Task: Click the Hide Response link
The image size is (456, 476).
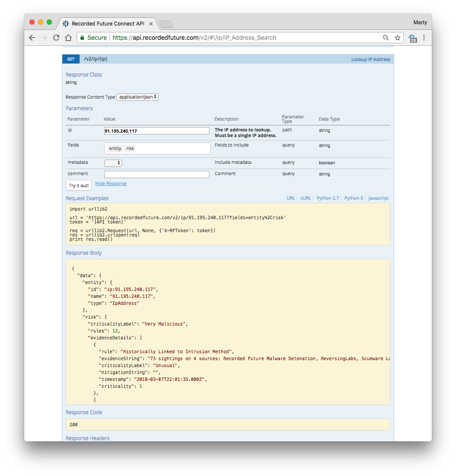Action: 111,184
